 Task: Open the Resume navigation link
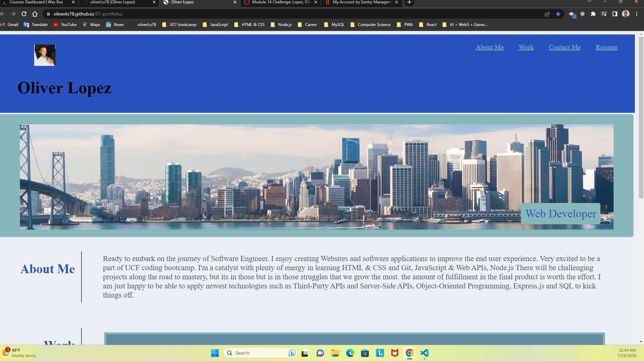(606, 47)
